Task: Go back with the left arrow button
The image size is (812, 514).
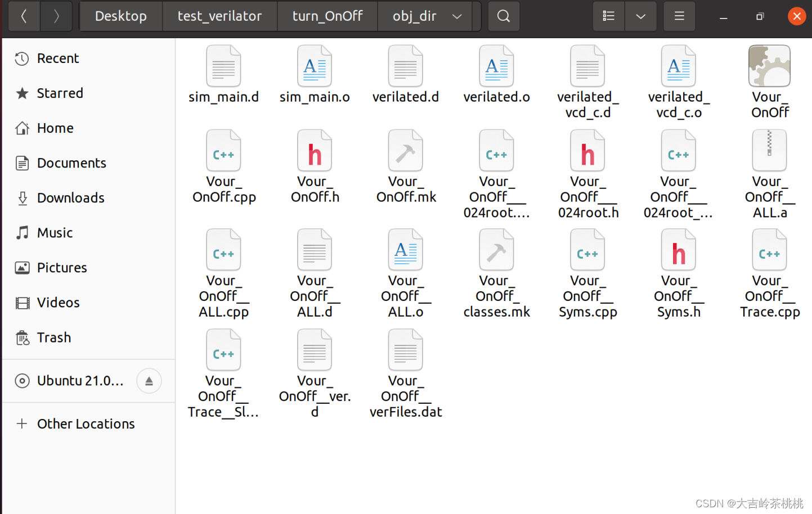Action: tap(24, 16)
